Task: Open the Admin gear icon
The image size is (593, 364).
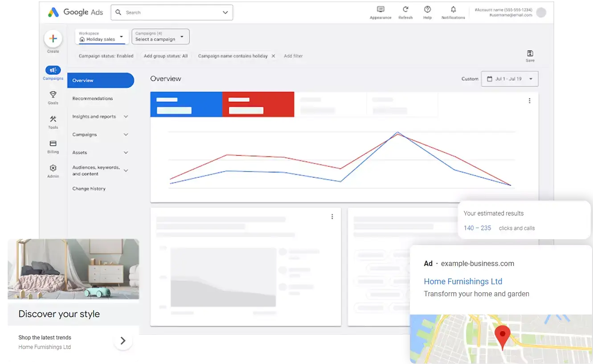Action: (x=53, y=168)
